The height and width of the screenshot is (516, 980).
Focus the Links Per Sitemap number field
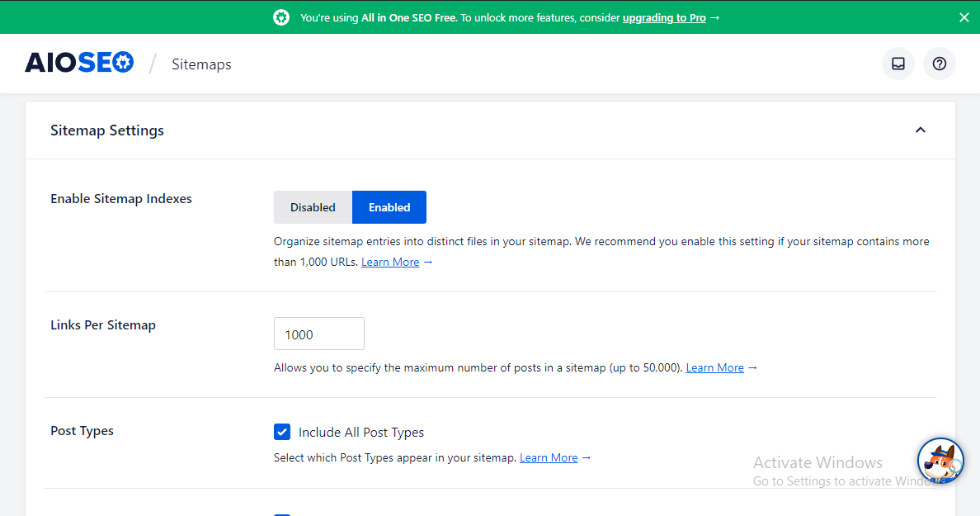319,334
